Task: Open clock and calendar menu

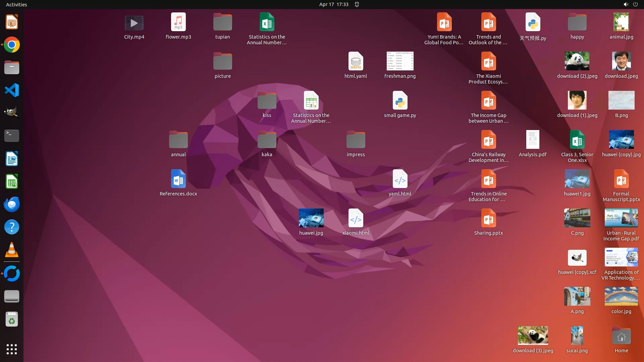Action: coord(333,4)
